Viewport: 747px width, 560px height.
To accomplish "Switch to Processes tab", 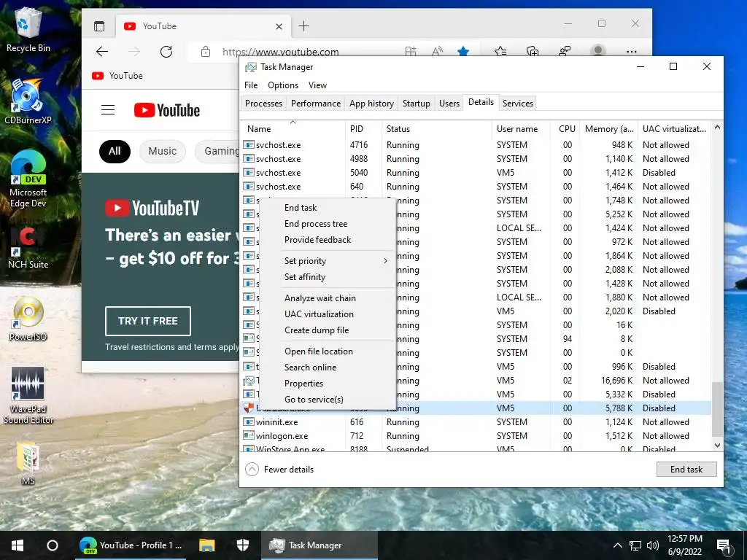I will pos(264,104).
